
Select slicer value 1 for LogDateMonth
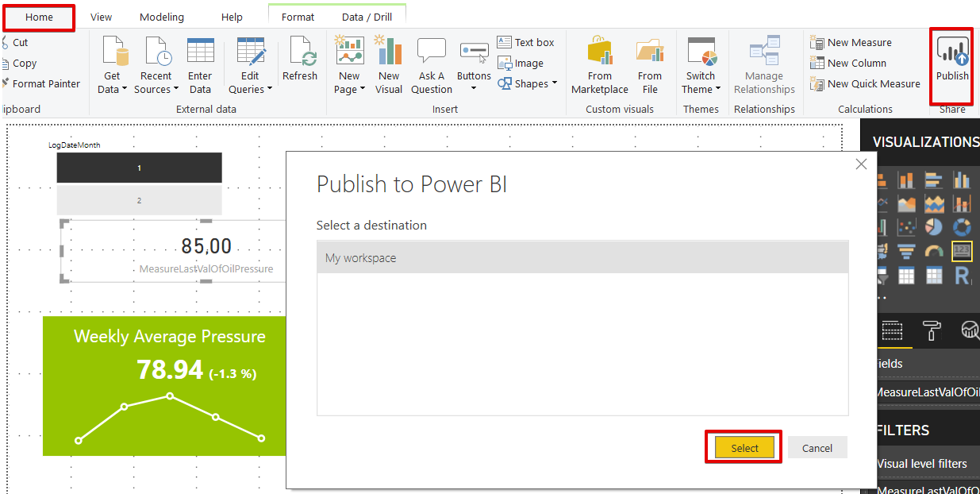click(x=139, y=168)
